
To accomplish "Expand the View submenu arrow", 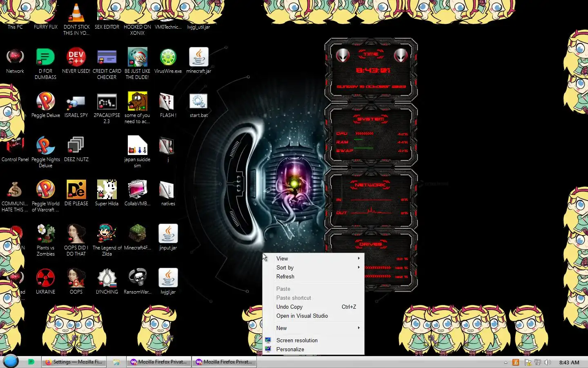I will click(x=359, y=258).
